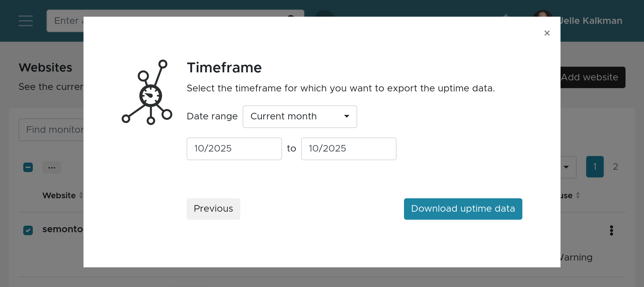644x287 pixels.
Task: Select page 1 in pagination
Action: pos(595,167)
